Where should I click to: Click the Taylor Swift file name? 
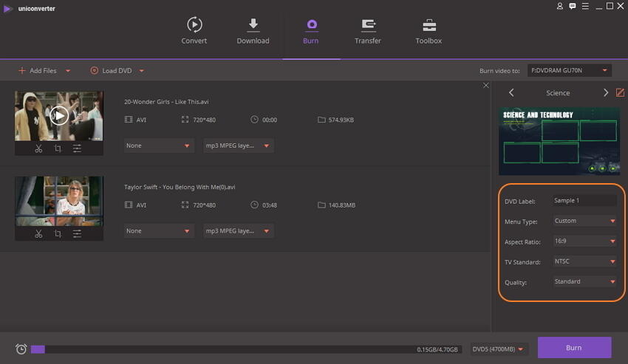180,187
